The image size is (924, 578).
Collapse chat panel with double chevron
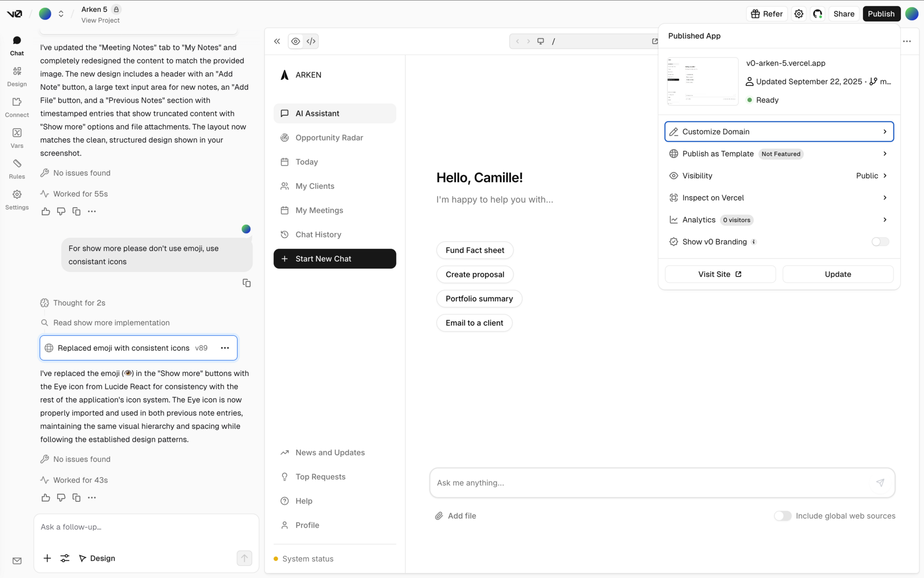click(277, 41)
